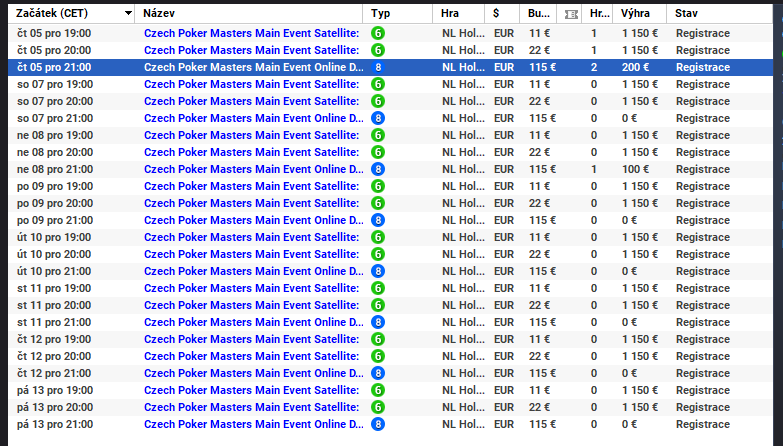Click the blue 8 icon in the selected čt 05 pro 21:00 row

(x=378, y=67)
